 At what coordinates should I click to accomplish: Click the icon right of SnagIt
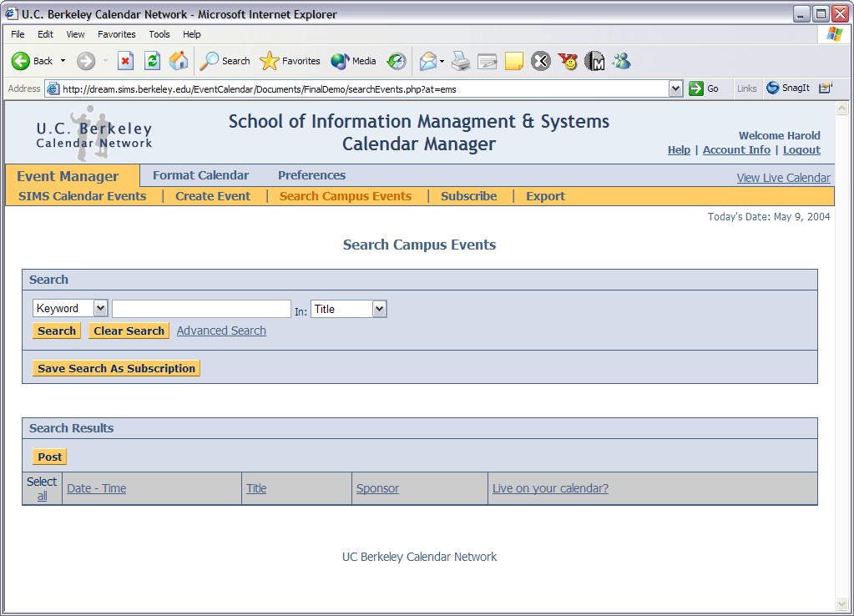coord(826,88)
